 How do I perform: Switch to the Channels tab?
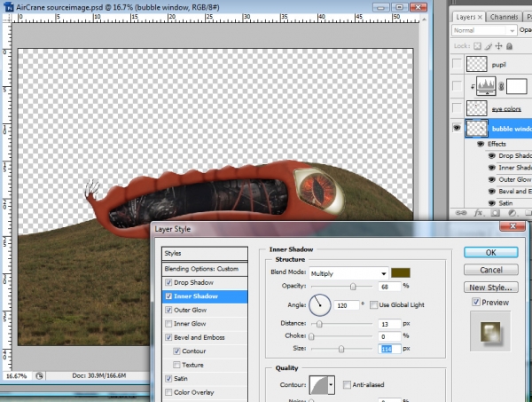tap(504, 17)
